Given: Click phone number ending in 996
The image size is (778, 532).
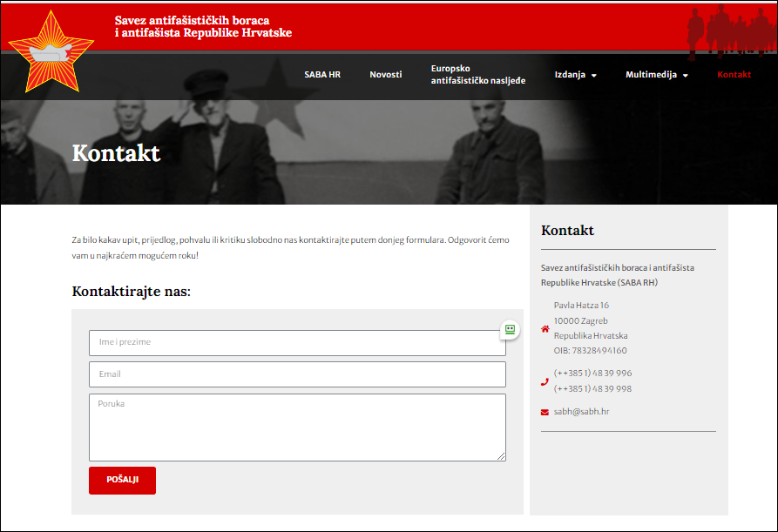Looking at the screenshot, I should pyautogui.click(x=592, y=373).
